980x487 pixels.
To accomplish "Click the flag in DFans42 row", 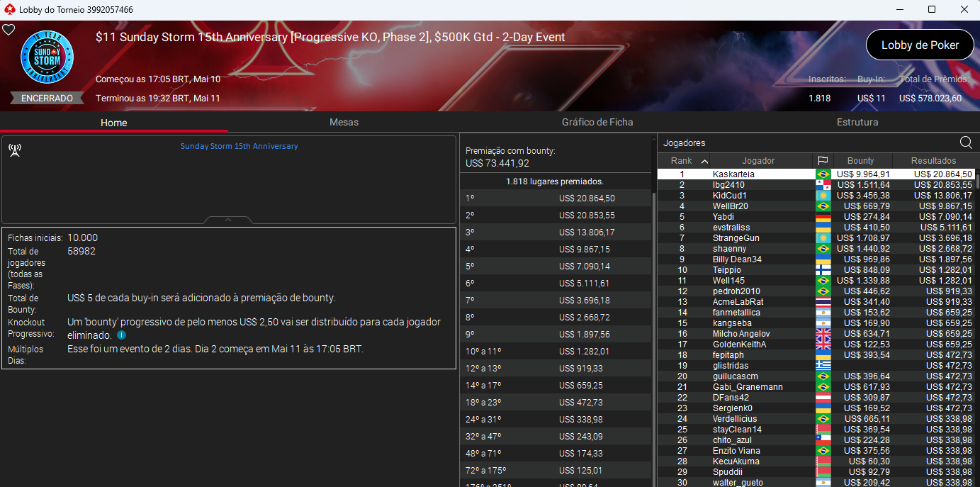I will [x=823, y=398].
